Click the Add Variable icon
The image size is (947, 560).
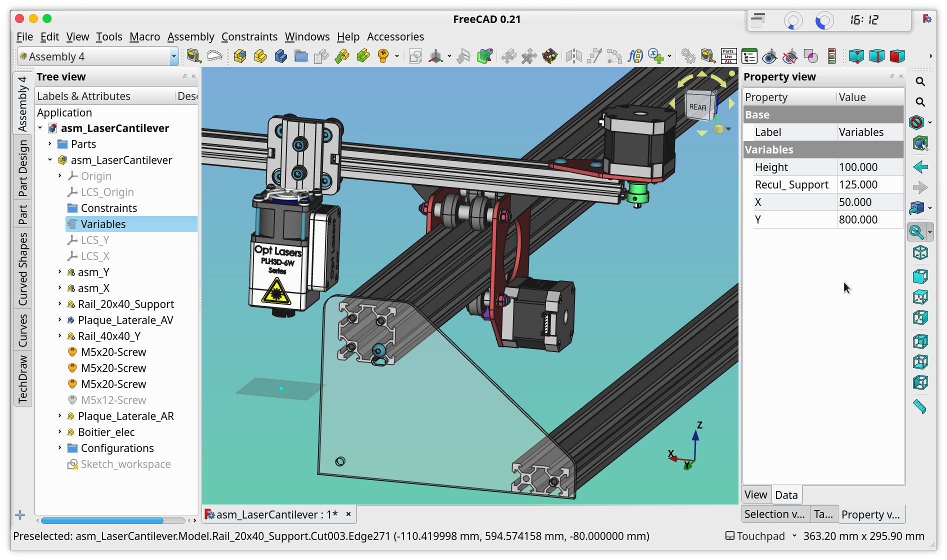click(655, 56)
